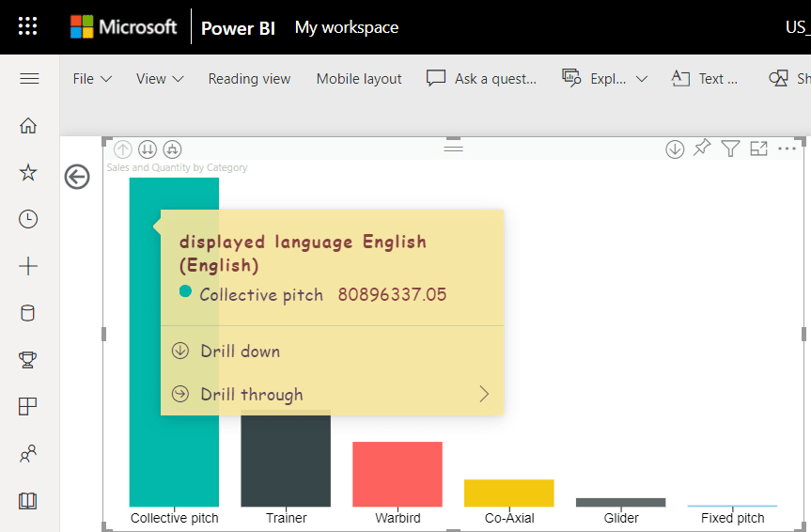Expand the View menu dropdown
This screenshot has height=532, width=811.
pos(160,79)
